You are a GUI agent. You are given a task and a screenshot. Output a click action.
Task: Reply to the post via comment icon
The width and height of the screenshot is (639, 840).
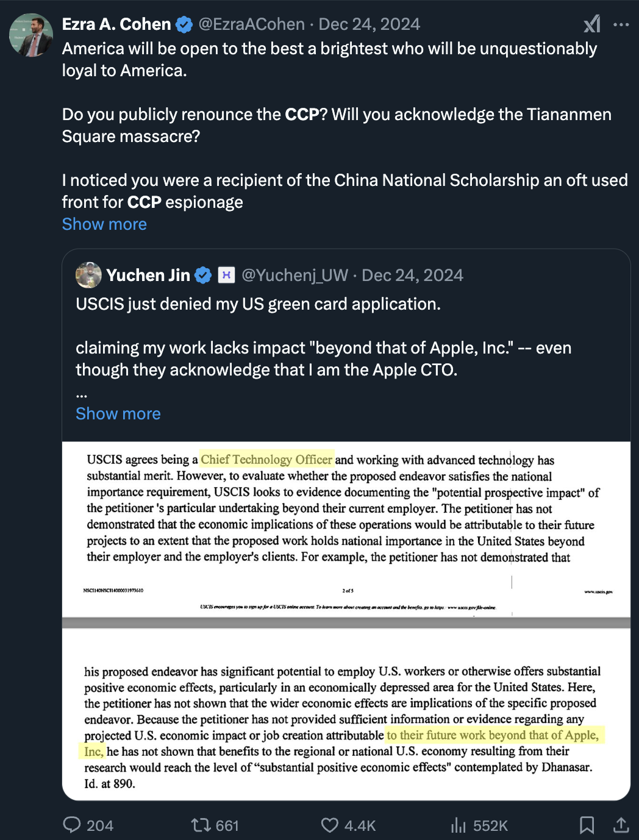[x=72, y=825]
